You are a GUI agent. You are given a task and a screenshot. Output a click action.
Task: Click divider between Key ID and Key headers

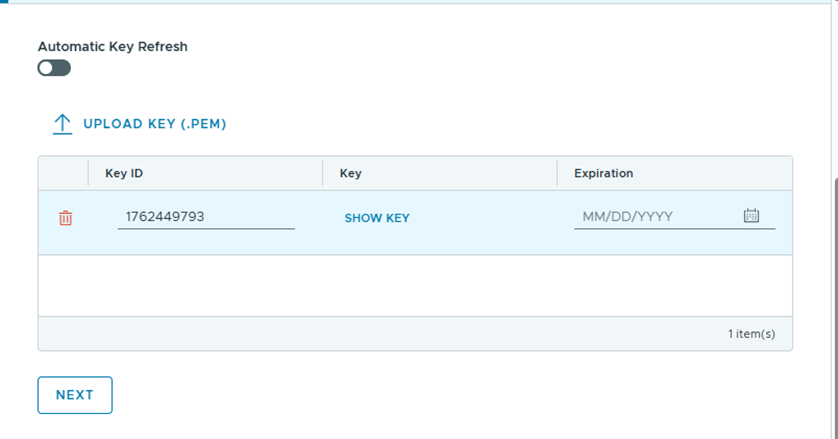322,173
